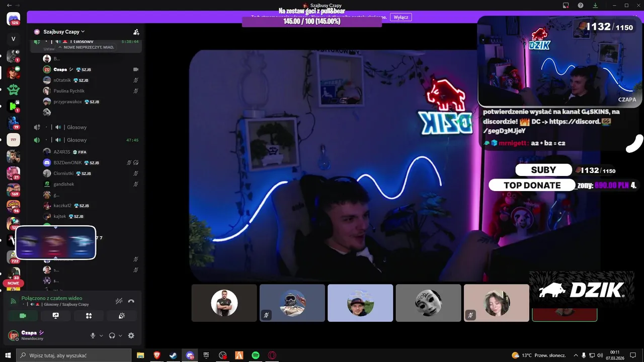Viewport: 644px width, 362px height.
Task: Open the server labeled V
Action: pos(14,39)
